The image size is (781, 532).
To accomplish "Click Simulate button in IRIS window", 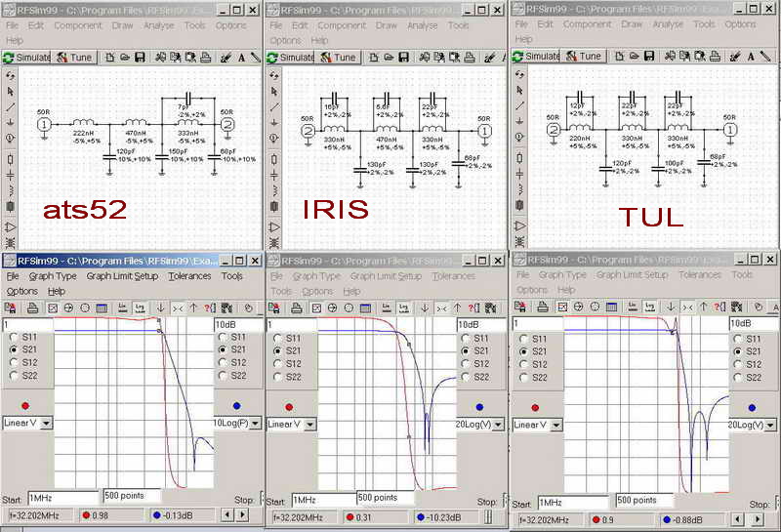I will pyautogui.click(x=291, y=58).
